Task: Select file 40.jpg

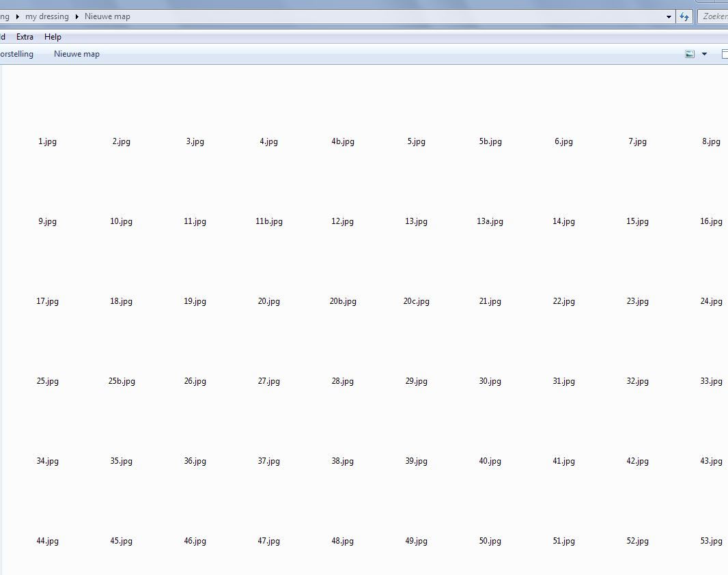Action: [x=490, y=461]
